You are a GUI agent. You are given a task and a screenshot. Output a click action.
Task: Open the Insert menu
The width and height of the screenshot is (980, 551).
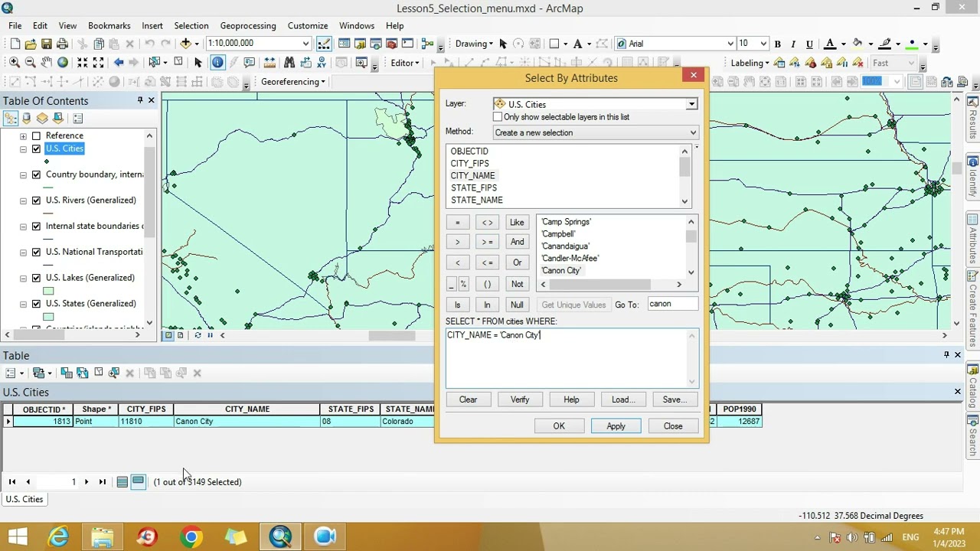coord(152,25)
